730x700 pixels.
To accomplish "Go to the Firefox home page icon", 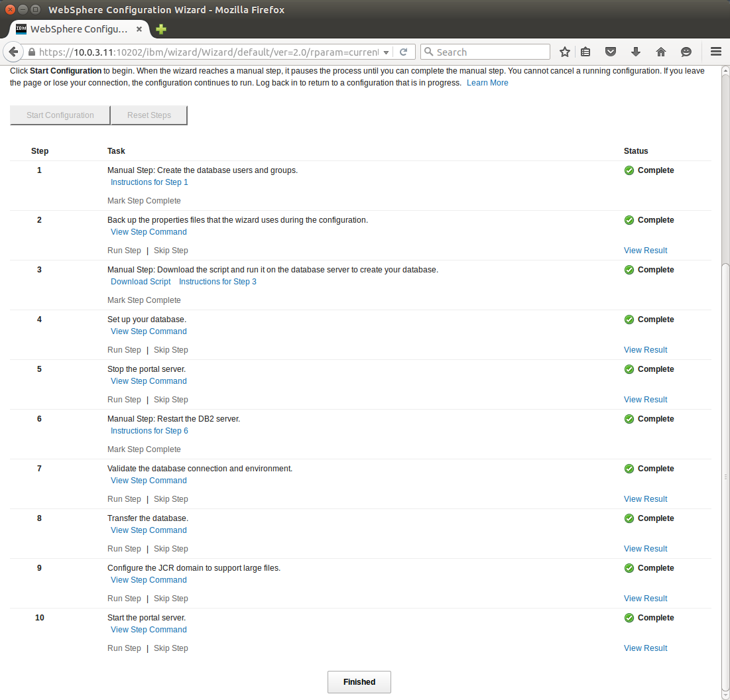I will [660, 52].
